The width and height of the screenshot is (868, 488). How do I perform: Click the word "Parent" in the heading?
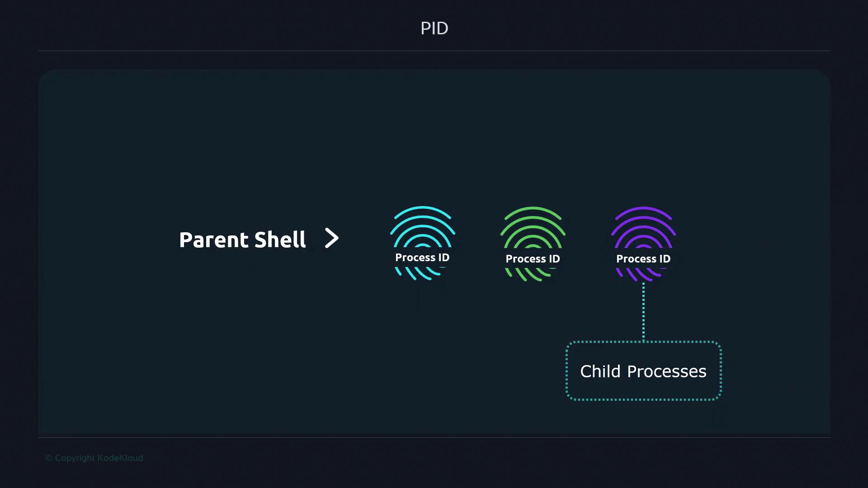coord(213,240)
